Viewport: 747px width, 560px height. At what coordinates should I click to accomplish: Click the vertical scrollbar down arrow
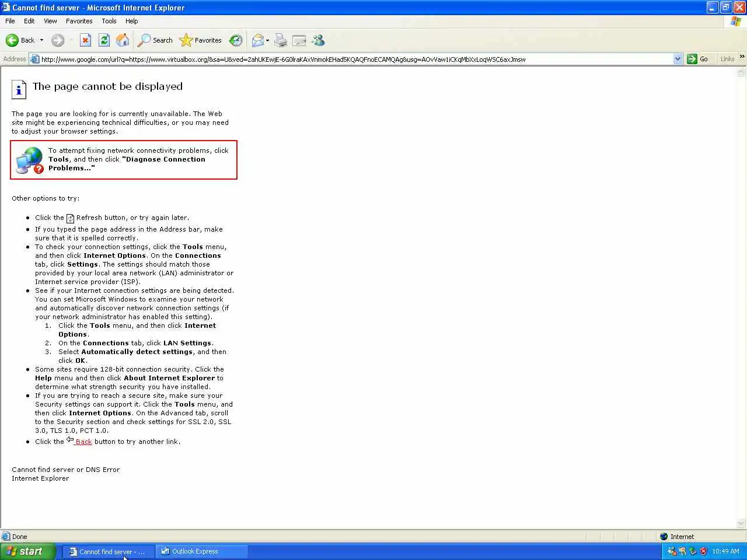(x=741, y=523)
